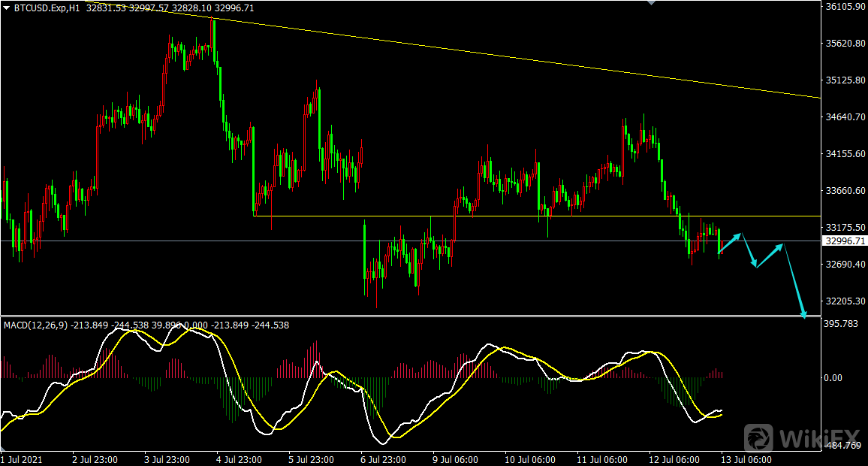This screenshot has width=868, height=466.
Task: Click the -484.769 MACD scale value
Action: pyautogui.click(x=842, y=446)
